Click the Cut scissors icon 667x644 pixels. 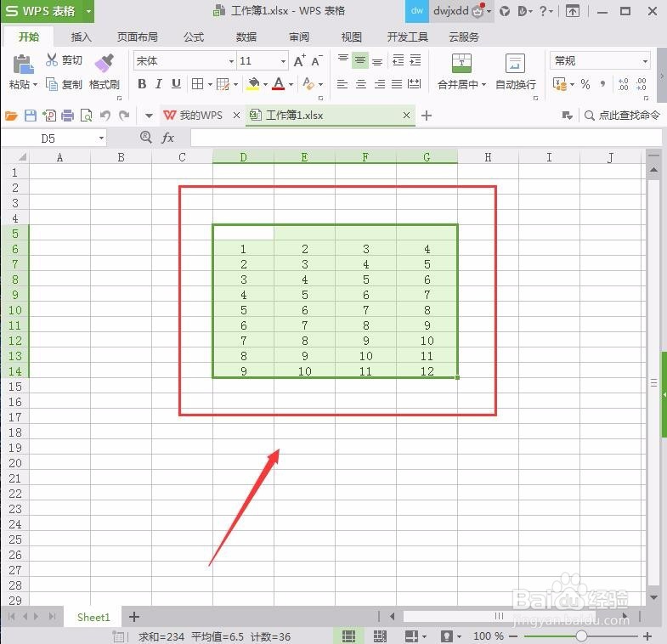51,59
